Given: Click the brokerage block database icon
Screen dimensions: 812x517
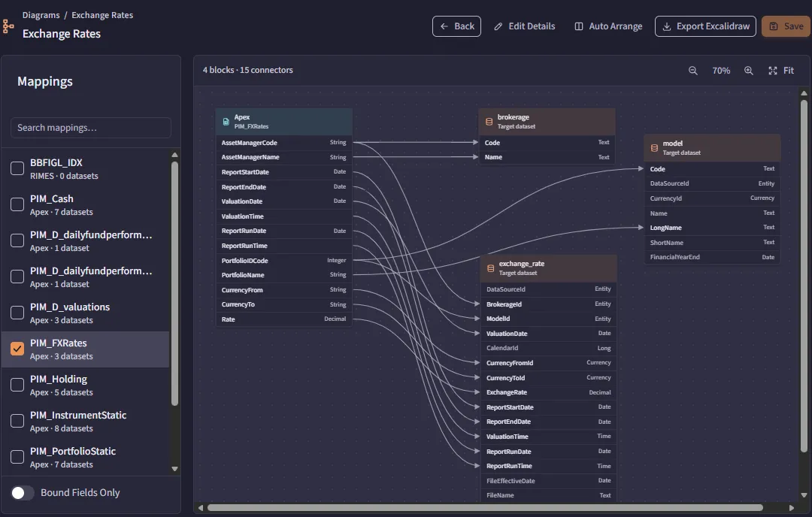Looking at the screenshot, I should 489,122.
